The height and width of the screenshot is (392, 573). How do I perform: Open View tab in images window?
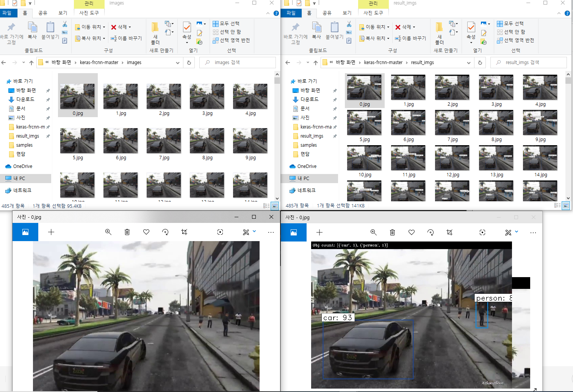63,13
